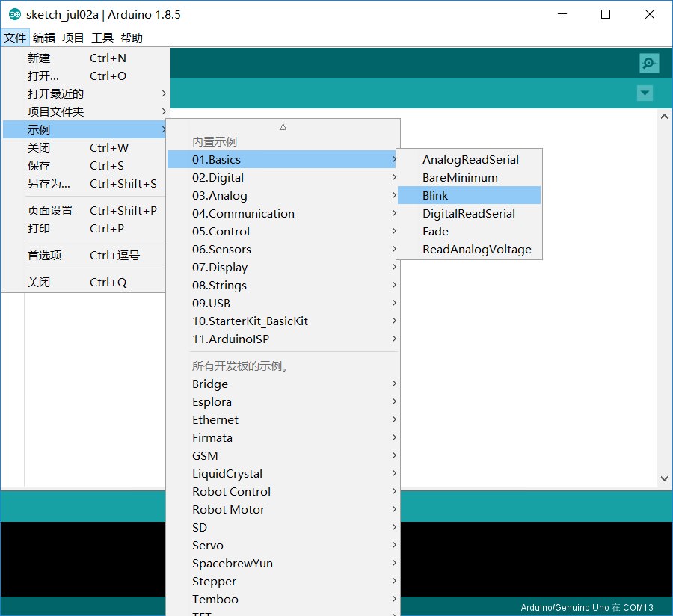The image size is (673, 616).
Task: Expand the Servo library examples
Action: (x=283, y=545)
